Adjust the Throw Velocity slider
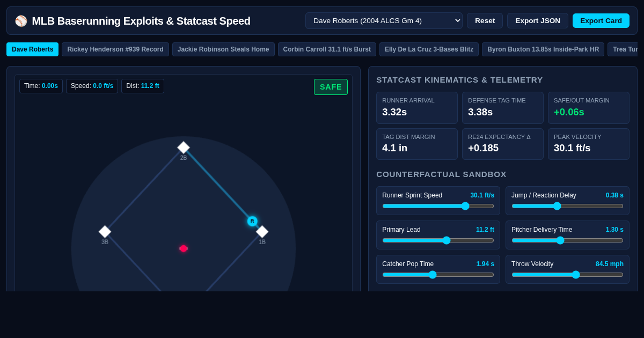This screenshot has height=338, width=644. coord(567,275)
